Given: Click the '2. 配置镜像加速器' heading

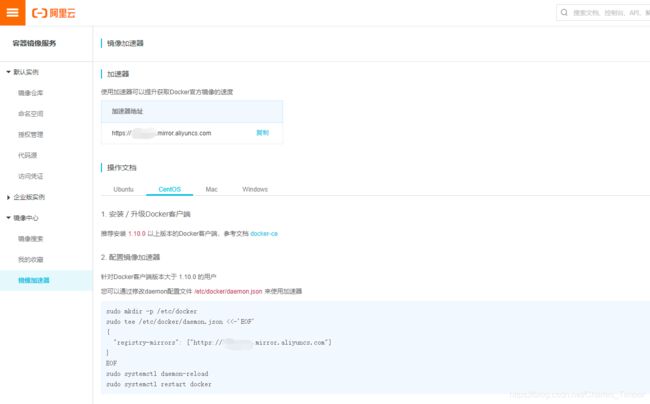Looking at the screenshot, I should click(130, 257).
